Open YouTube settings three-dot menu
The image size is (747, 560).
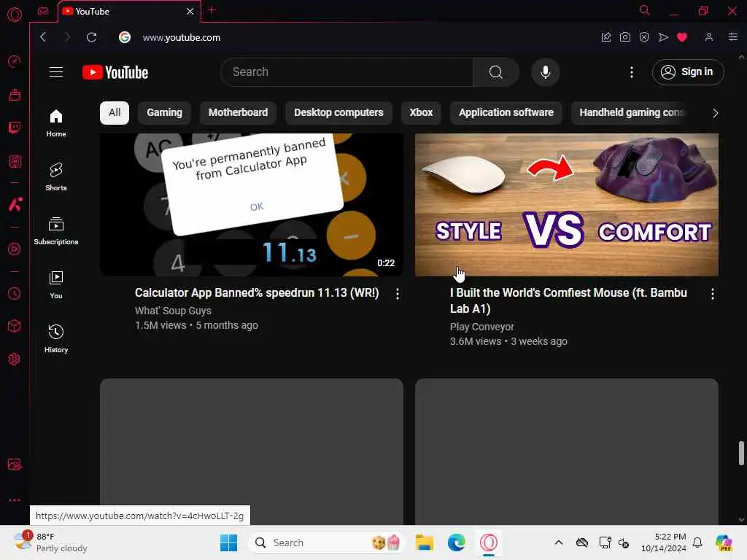pos(632,72)
